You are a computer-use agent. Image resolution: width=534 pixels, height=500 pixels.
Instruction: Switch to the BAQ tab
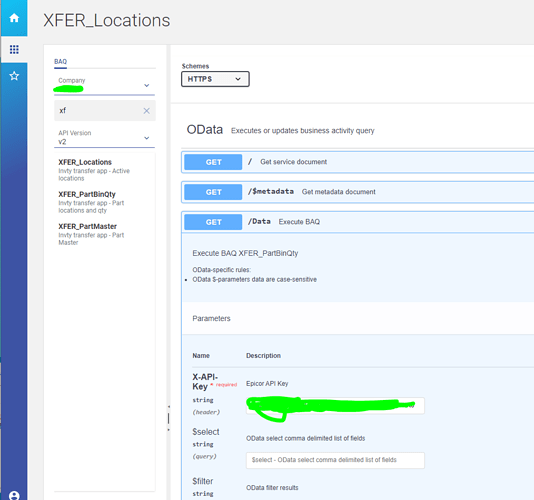(60, 62)
